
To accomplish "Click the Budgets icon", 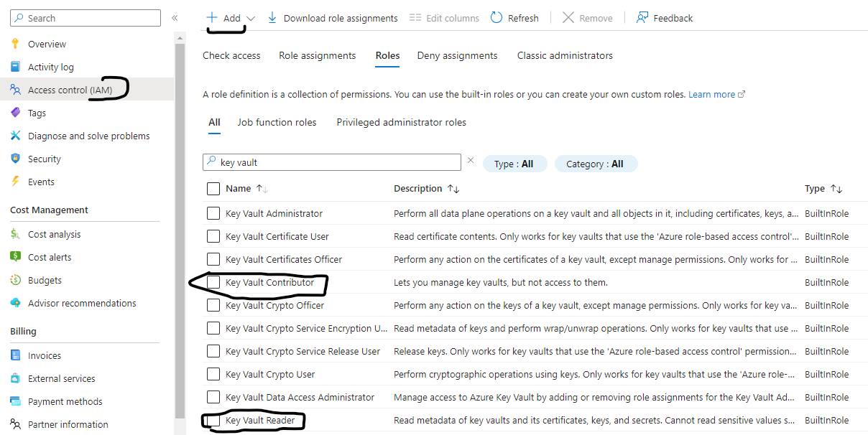I will (15, 280).
